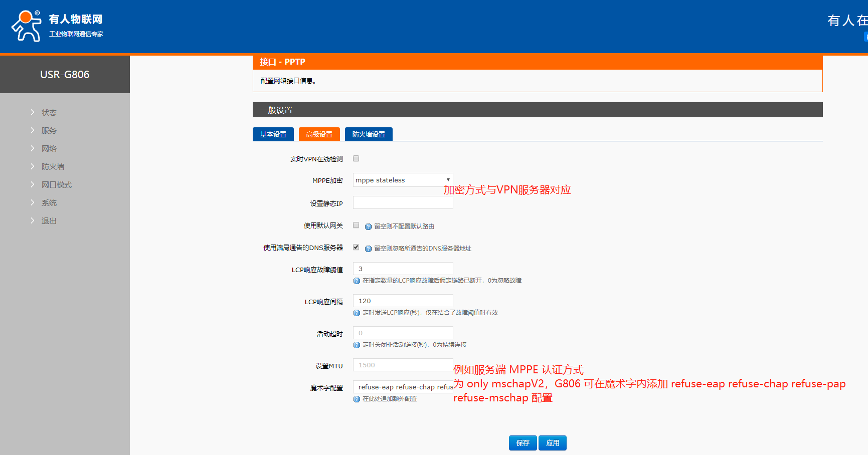Switch to 基本设置 tab
868x455 pixels.
pyautogui.click(x=273, y=134)
